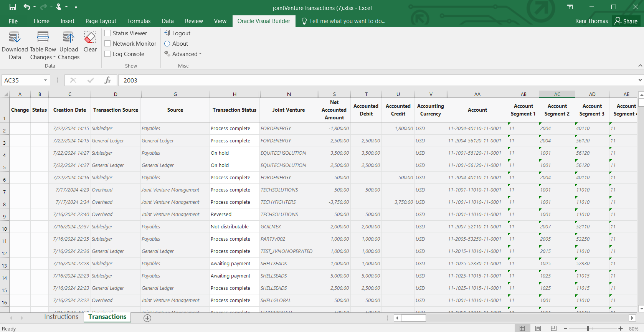Click the GOILMEX joint venture cell

289,227
